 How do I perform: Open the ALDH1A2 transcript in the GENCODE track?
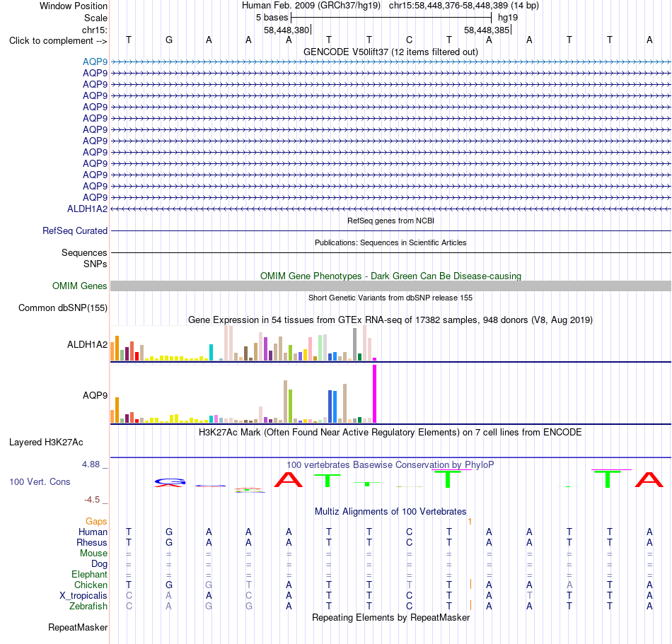pyautogui.click(x=88, y=209)
